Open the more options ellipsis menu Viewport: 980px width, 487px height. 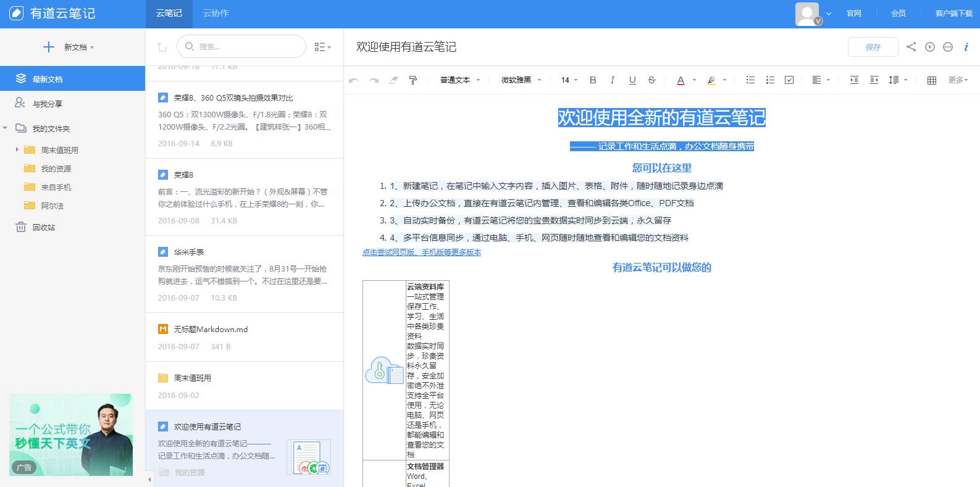click(948, 47)
